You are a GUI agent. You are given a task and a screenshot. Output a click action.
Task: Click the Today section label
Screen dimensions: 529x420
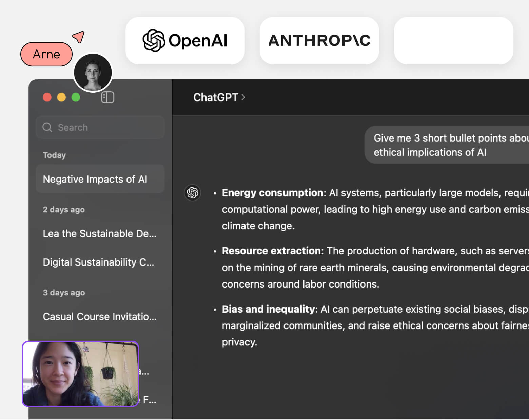[54, 155]
